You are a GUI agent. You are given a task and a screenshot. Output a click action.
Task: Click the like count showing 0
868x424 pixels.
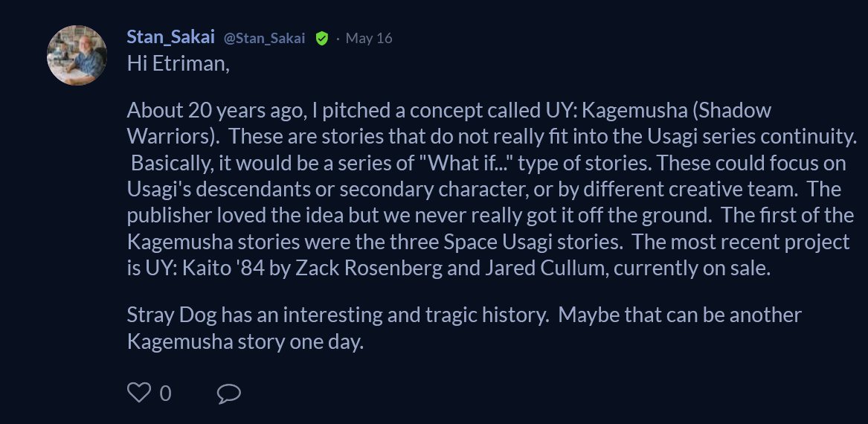(165, 394)
